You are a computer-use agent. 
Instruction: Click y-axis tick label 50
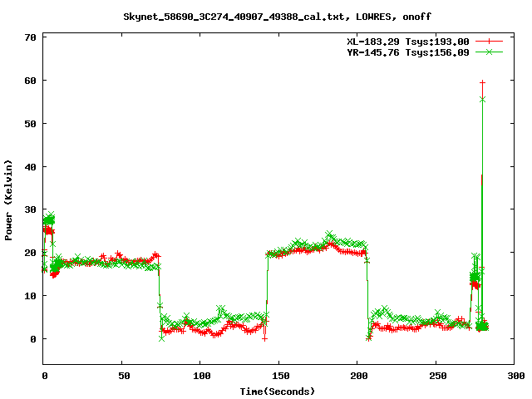coord(30,124)
